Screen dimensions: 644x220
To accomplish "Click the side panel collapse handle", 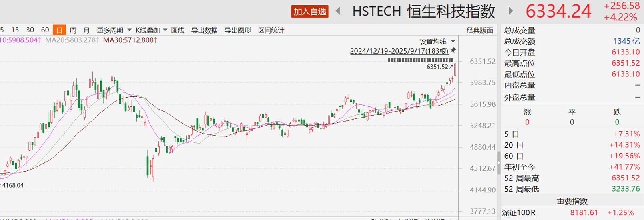I will pyautogui.click(x=499, y=162).
